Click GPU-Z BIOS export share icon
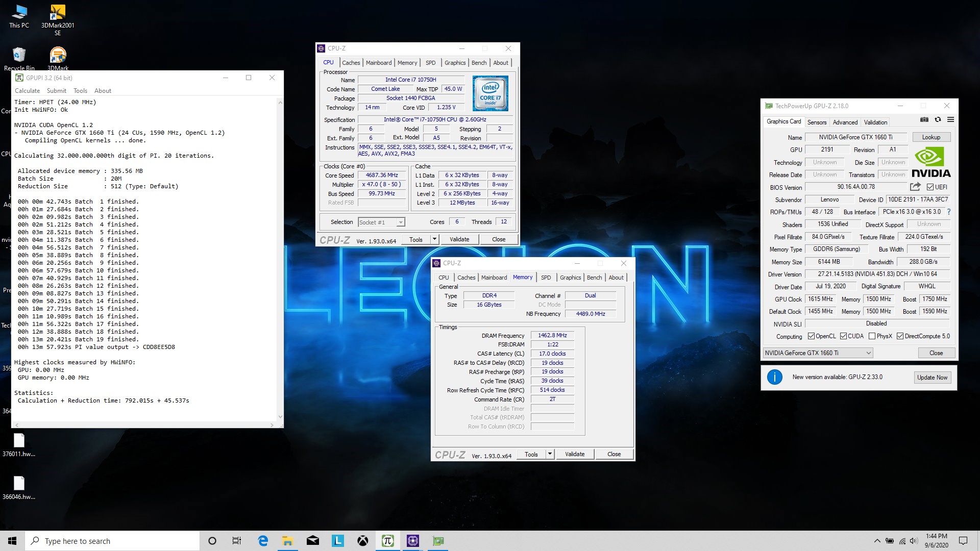 (x=915, y=187)
